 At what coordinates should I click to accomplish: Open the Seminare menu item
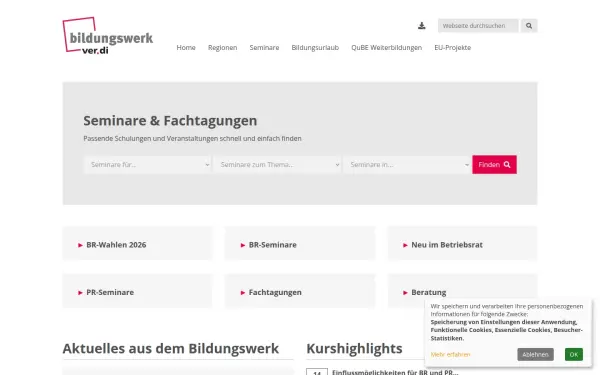pos(264,47)
